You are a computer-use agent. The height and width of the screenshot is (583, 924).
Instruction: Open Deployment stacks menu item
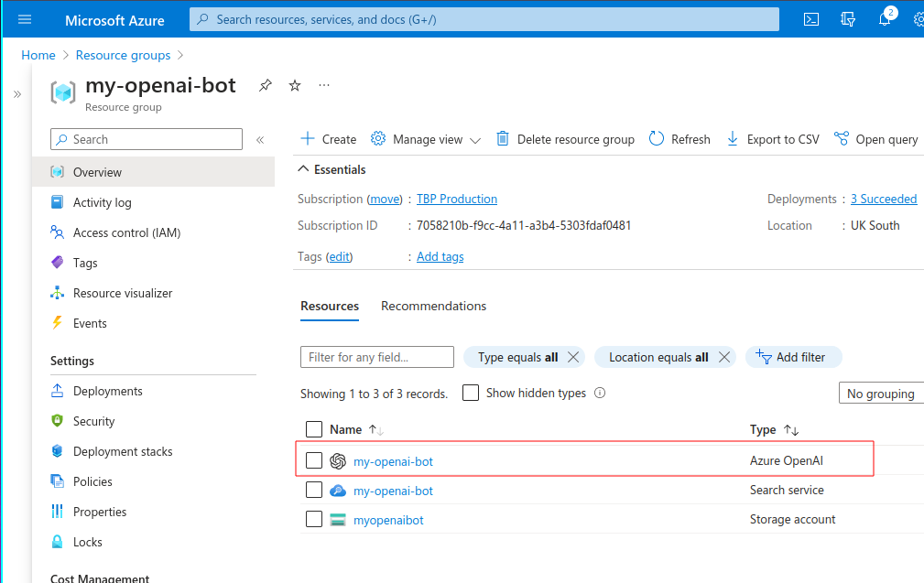[x=153, y=451]
